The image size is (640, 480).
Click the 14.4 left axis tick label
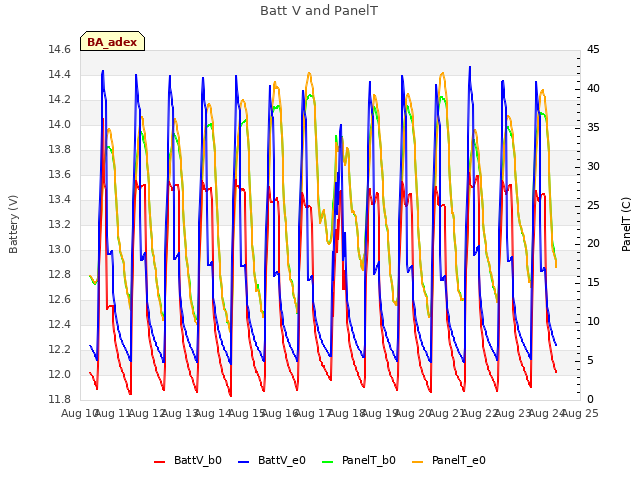59,75
